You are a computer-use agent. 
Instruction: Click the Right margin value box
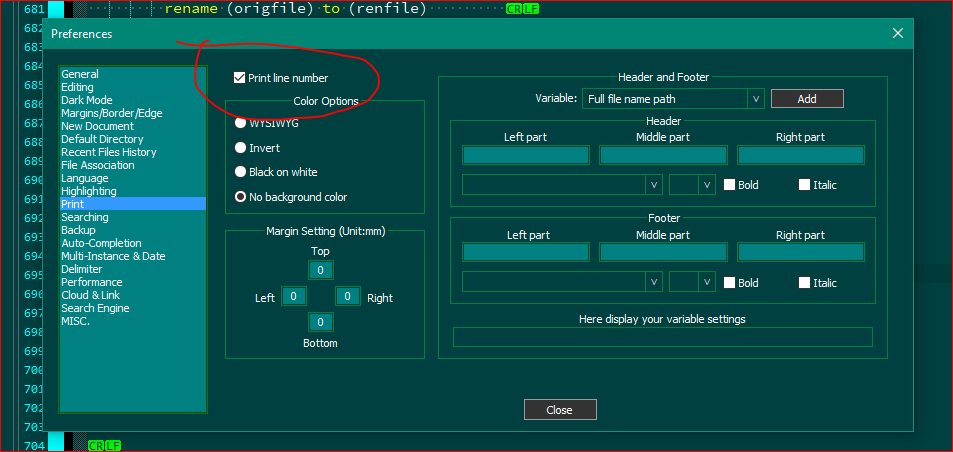pos(347,296)
